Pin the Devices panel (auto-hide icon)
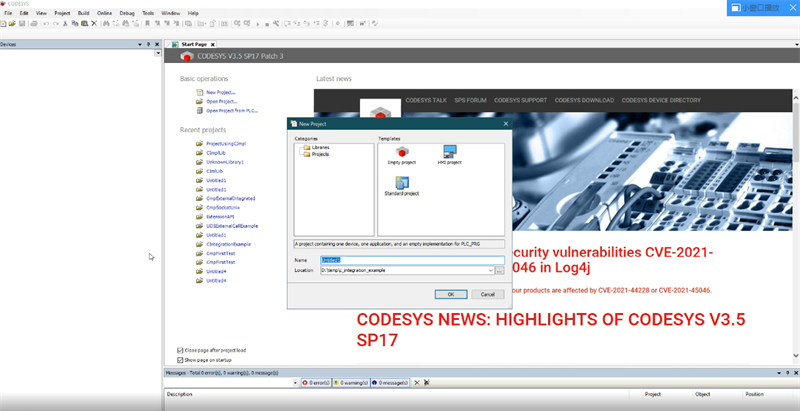The image size is (800, 411). pyautogui.click(x=148, y=44)
